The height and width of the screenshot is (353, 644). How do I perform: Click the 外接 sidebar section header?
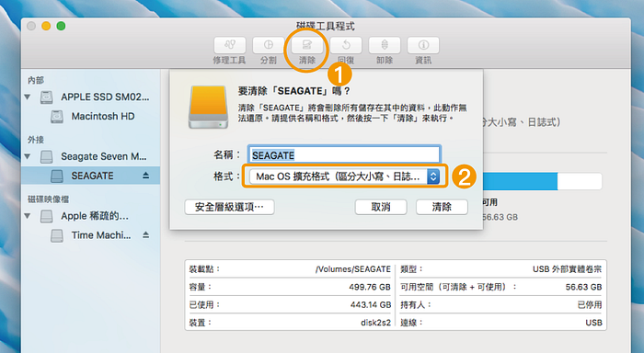pyautogui.click(x=36, y=140)
